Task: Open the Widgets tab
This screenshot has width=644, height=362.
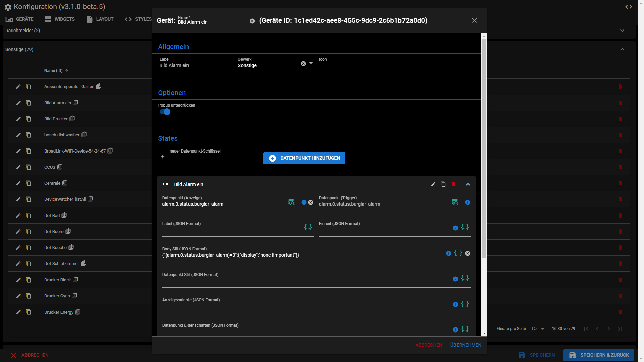Action: [60, 19]
